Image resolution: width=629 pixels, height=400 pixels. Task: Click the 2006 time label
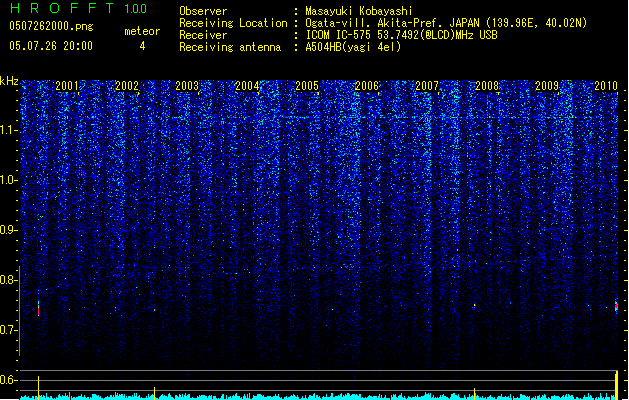click(x=367, y=85)
